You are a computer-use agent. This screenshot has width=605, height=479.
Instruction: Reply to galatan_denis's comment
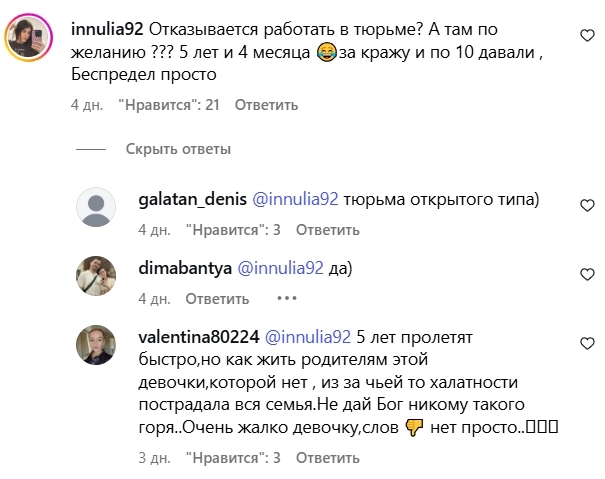327,230
